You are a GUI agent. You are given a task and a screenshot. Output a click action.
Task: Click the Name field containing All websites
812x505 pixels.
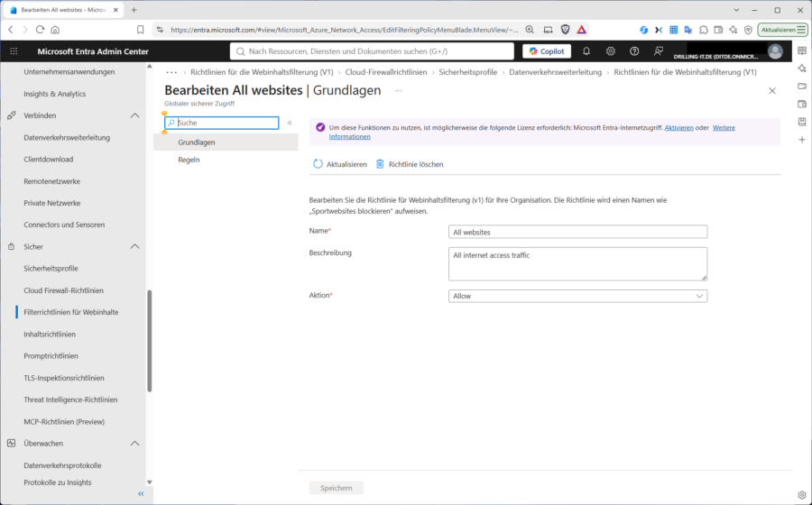click(577, 232)
